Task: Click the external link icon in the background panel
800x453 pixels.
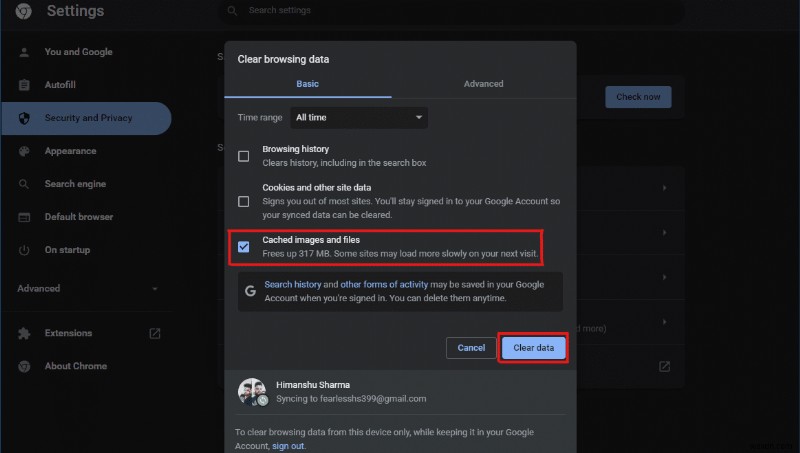Action: point(664,366)
